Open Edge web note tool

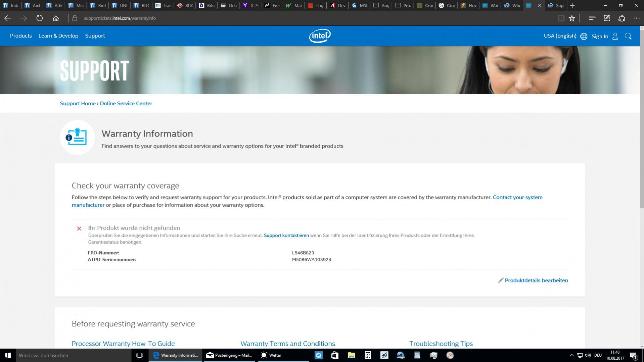tap(607, 18)
